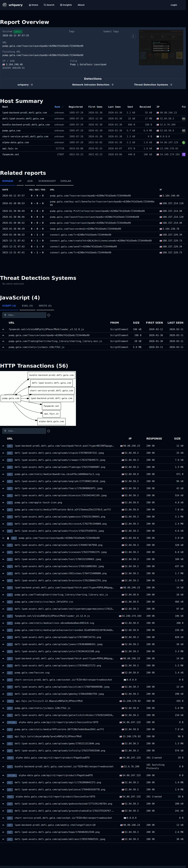Image resolution: width=188 pixels, height=868 pixels.
Task: Open the report screenshot thumbnail
Action: pos(161,47)
